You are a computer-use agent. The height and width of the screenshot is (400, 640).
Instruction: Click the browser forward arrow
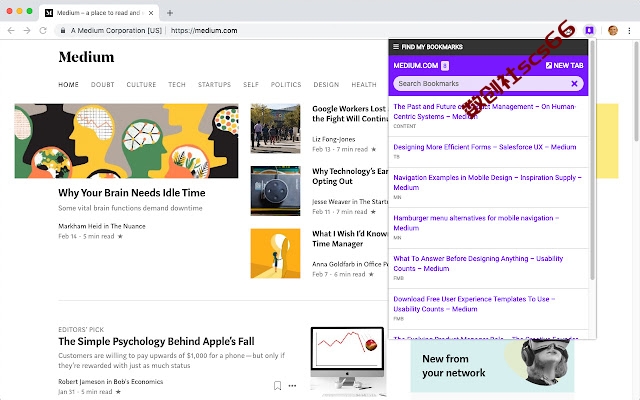tap(27, 30)
